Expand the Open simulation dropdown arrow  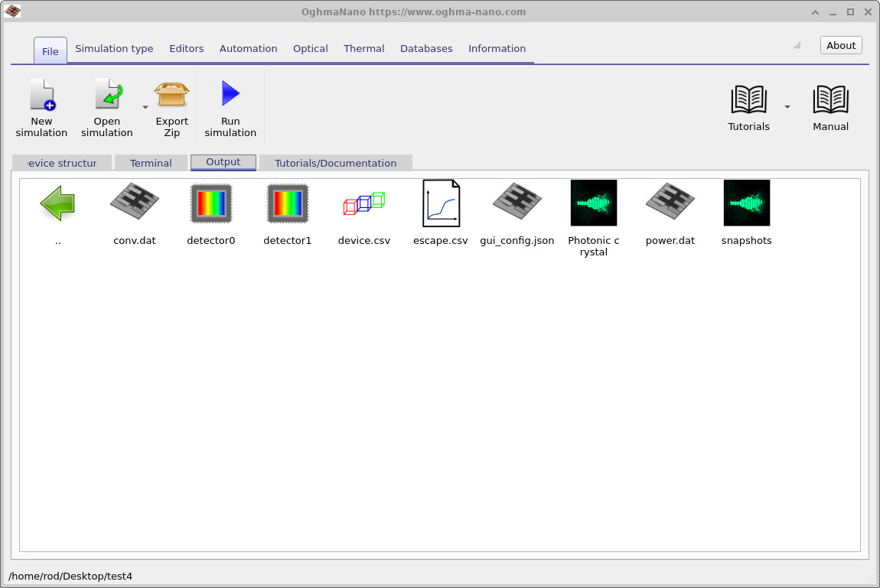(145, 107)
